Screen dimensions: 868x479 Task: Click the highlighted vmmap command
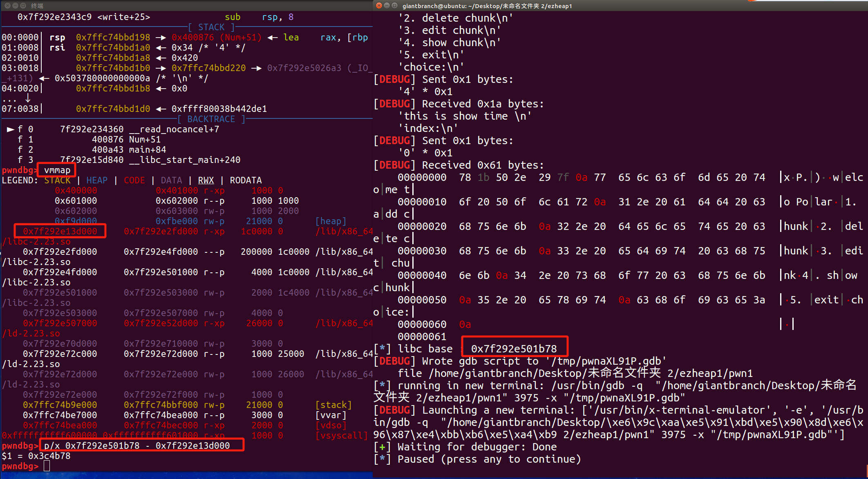pos(57,170)
